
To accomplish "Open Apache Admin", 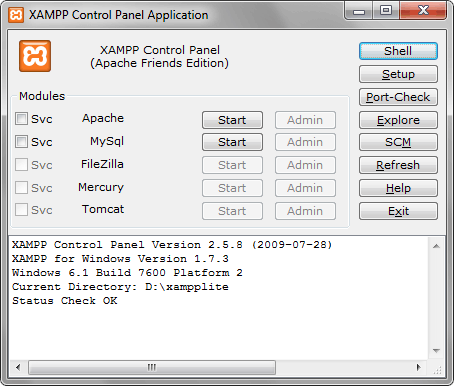I will (305, 120).
